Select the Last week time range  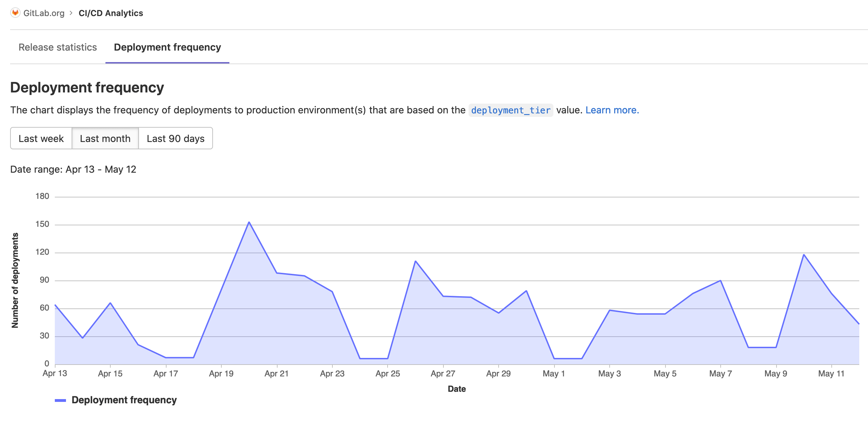point(41,138)
